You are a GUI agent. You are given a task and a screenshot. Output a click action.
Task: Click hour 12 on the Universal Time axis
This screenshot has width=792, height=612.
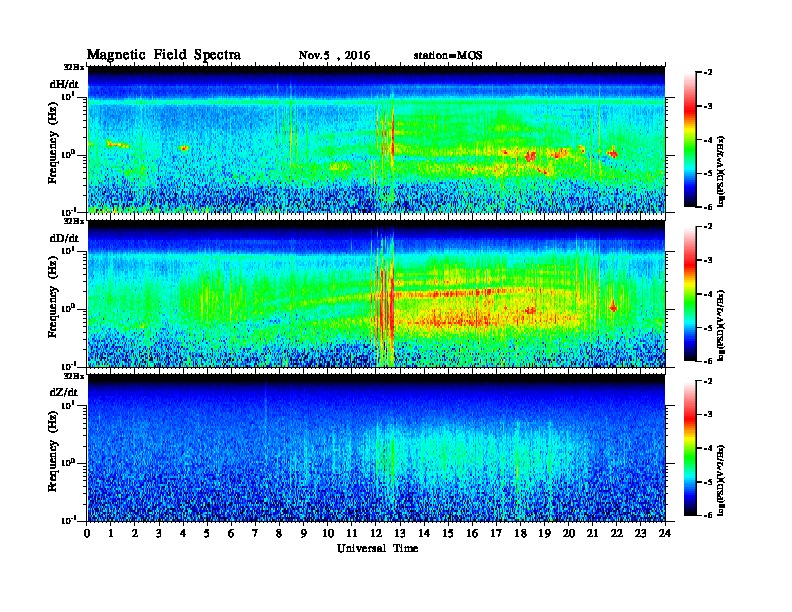376,534
